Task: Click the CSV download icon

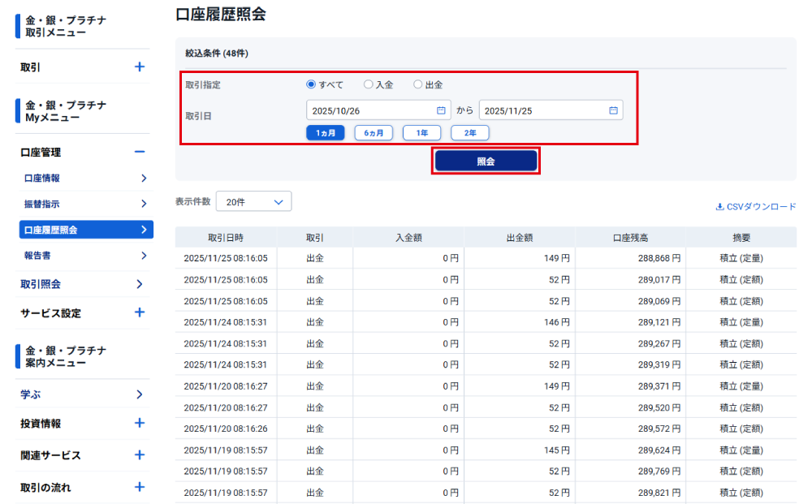Action: pyautogui.click(x=719, y=207)
